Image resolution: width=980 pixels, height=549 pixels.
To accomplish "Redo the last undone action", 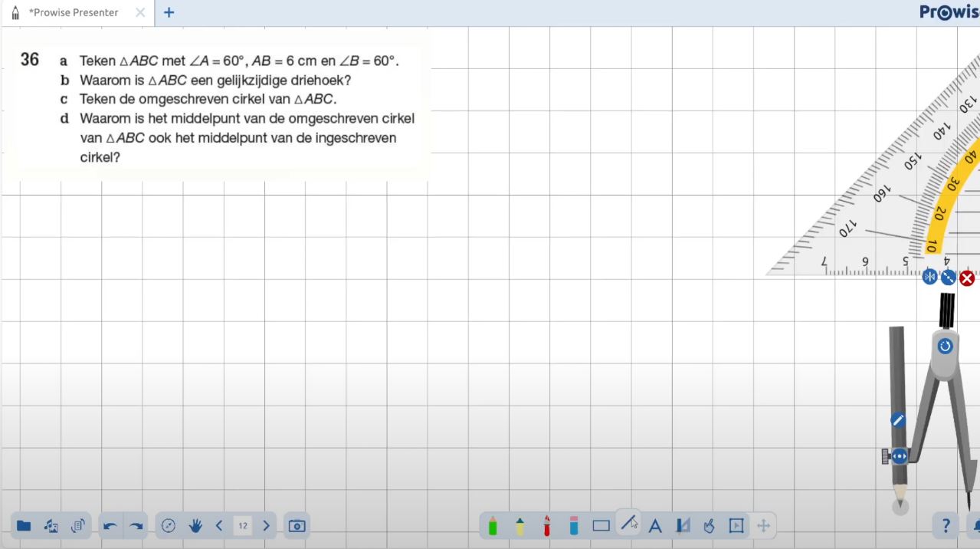I will [136, 525].
